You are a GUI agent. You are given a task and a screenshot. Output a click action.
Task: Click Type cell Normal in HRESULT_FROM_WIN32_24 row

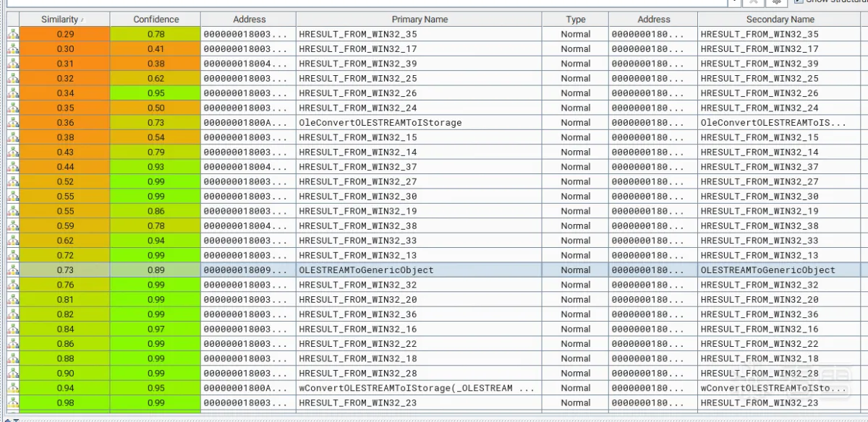click(x=576, y=108)
